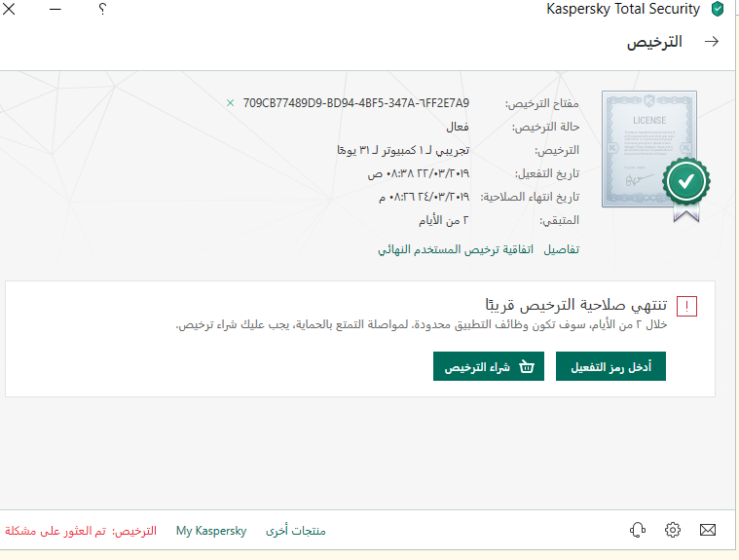Remove license key with the X icon
739x560 pixels.
pyautogui.click(x=230, y=103)
